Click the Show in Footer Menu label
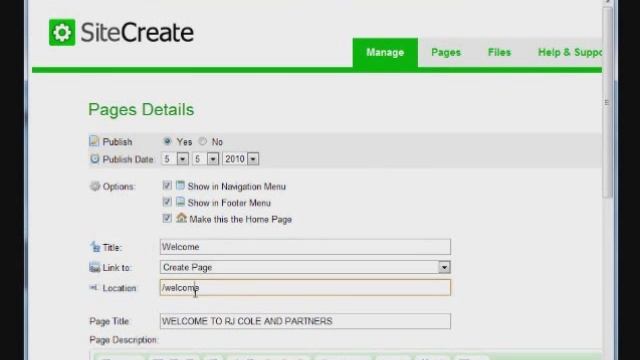The width and height of the screenshot is (640, 360). click(229, 203)
